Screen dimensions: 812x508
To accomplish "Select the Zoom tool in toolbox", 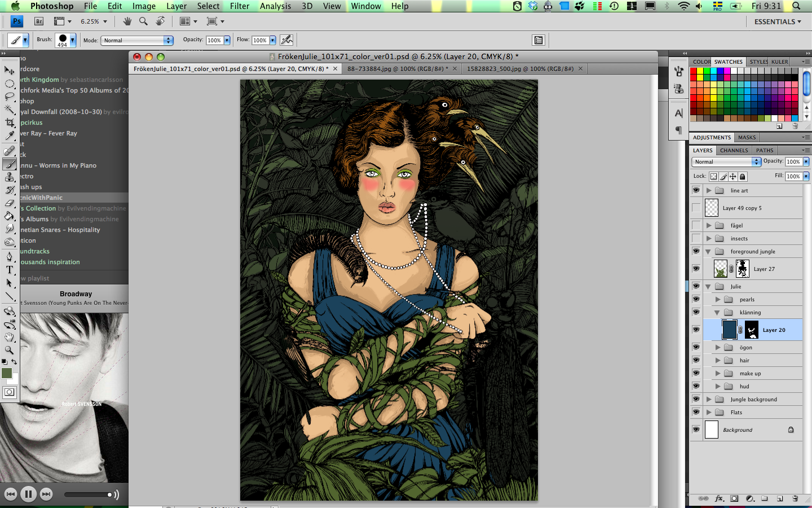I will tap(9, 351).
